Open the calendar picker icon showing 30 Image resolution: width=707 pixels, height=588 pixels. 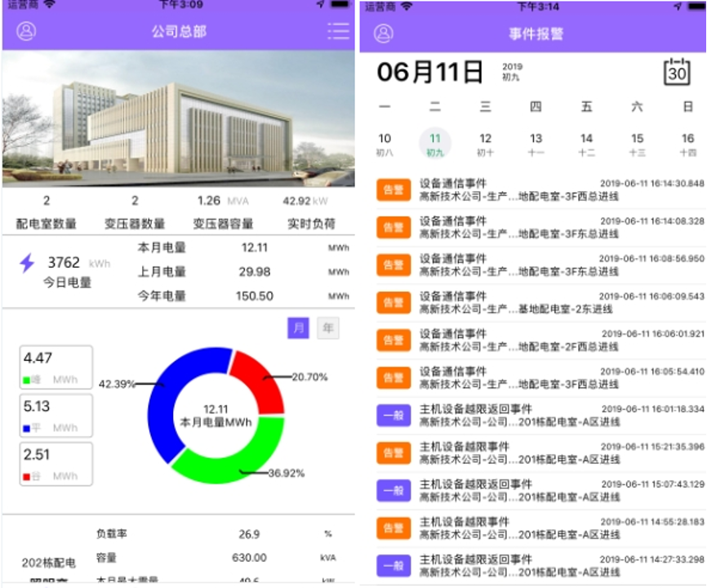pos(677,71)
